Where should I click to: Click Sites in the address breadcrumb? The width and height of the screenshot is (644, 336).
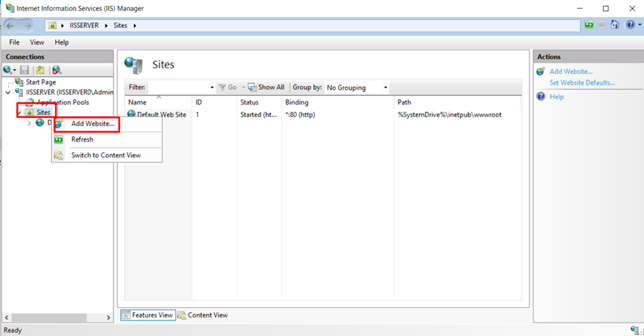pyautogui.click(x=120, y=25)
